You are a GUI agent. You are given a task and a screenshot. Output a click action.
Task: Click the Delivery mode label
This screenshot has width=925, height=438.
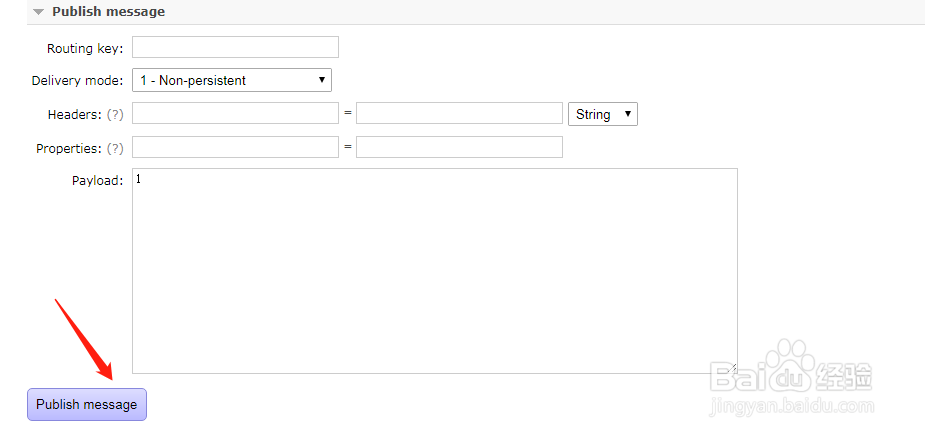pos(77,81)
